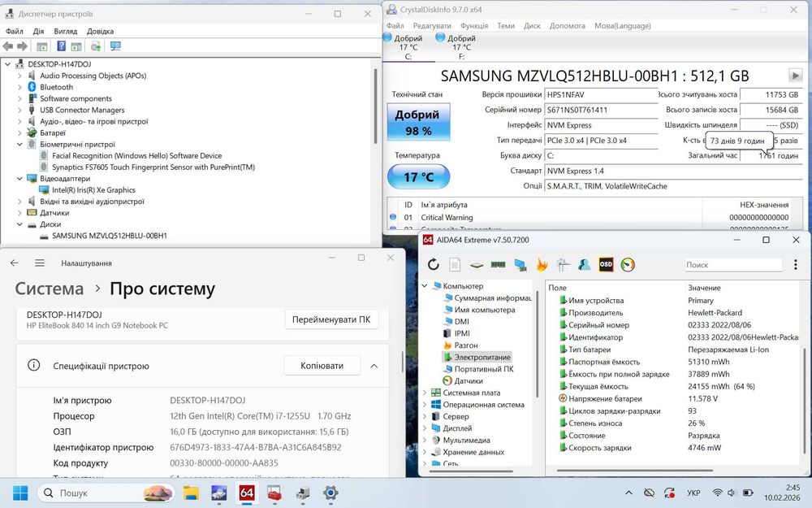Collapse Диски node in Device Manager
Screen dimensions: 812x508
point(19,224)
